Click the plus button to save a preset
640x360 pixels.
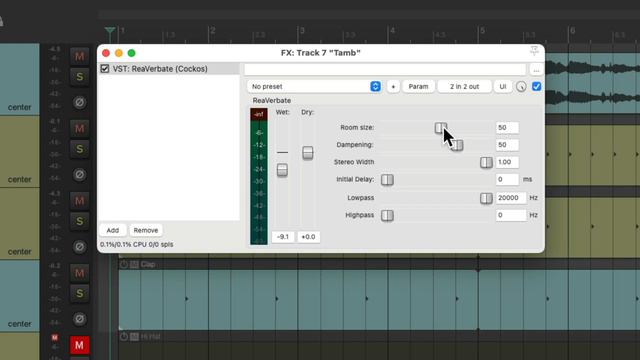point(393,87)
